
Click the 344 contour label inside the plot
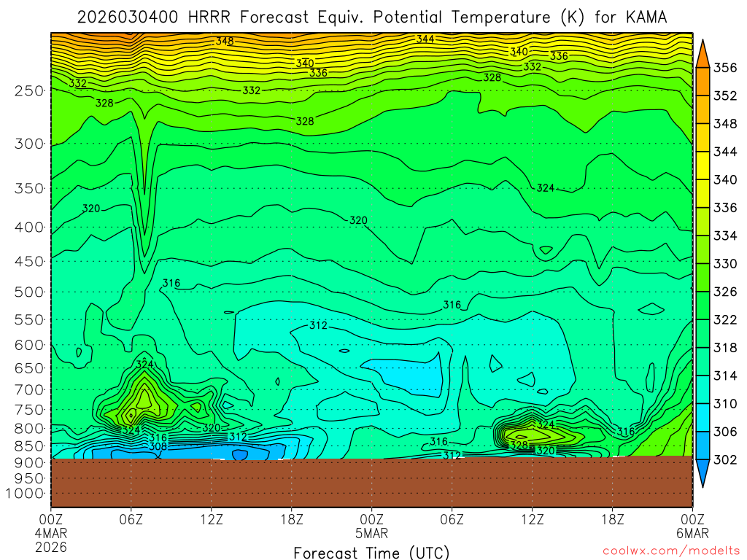pyautogui.click(x=425, y=39)
